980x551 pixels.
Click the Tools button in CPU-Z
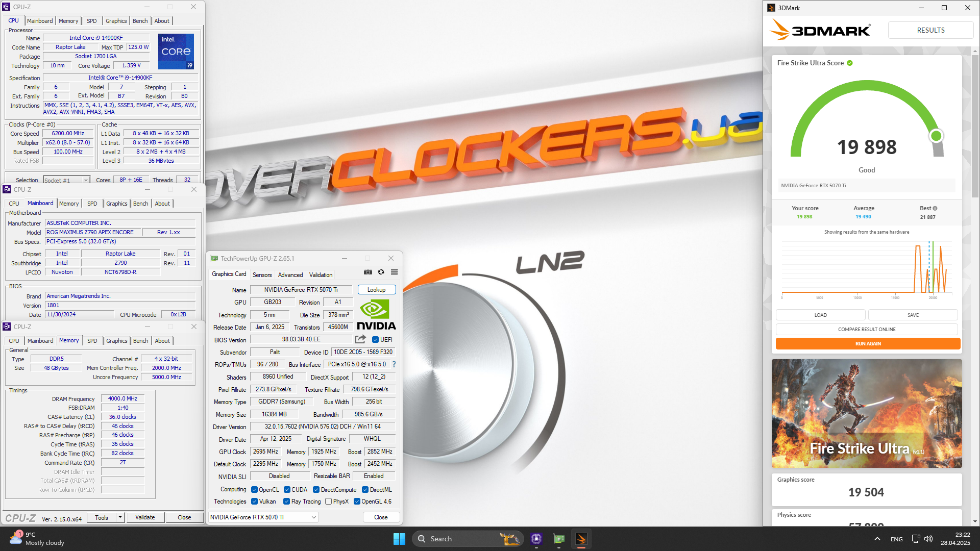[x=102, y=517]
